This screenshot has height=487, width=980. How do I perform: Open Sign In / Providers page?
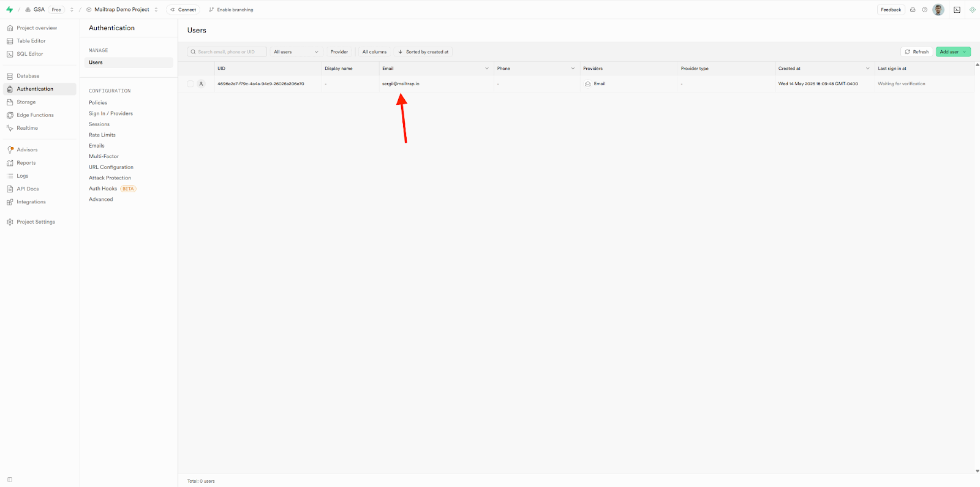111,113
